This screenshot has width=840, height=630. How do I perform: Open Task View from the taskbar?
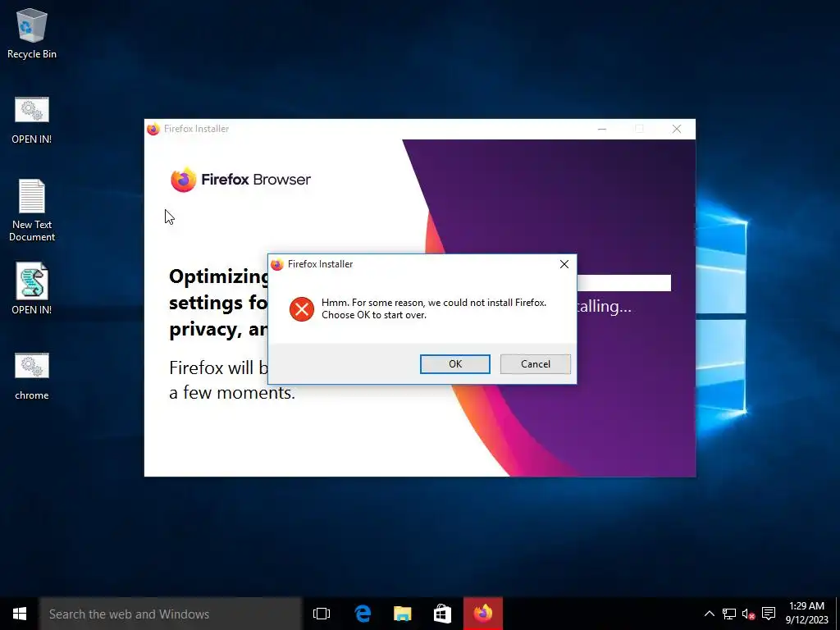pos(322,614)
